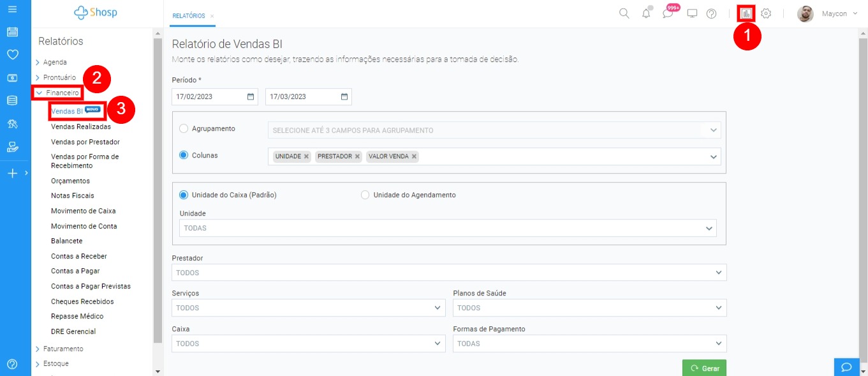Image resolution: width=868 pixels, height=376 pixels.
Task: Expand the Colunas dropdown arrow
Action: coord(713,156)
